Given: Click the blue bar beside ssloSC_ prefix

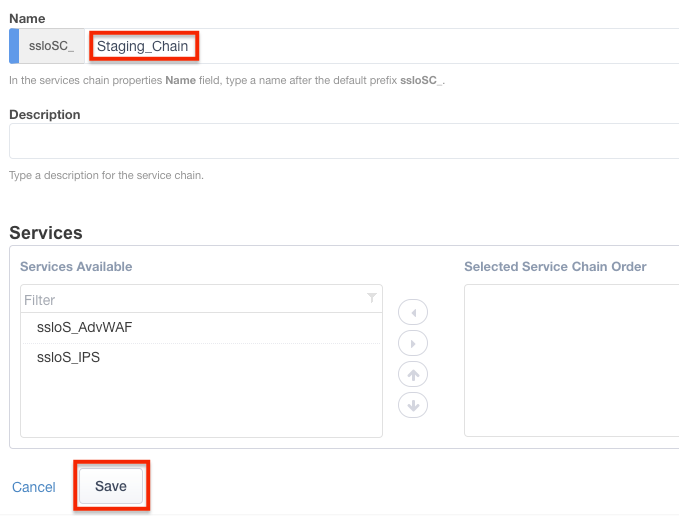Looking at the screenshot, I should 13,46.
